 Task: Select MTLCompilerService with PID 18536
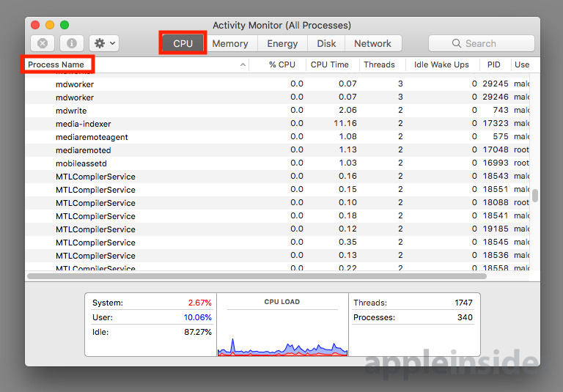(x=277, y=256)
